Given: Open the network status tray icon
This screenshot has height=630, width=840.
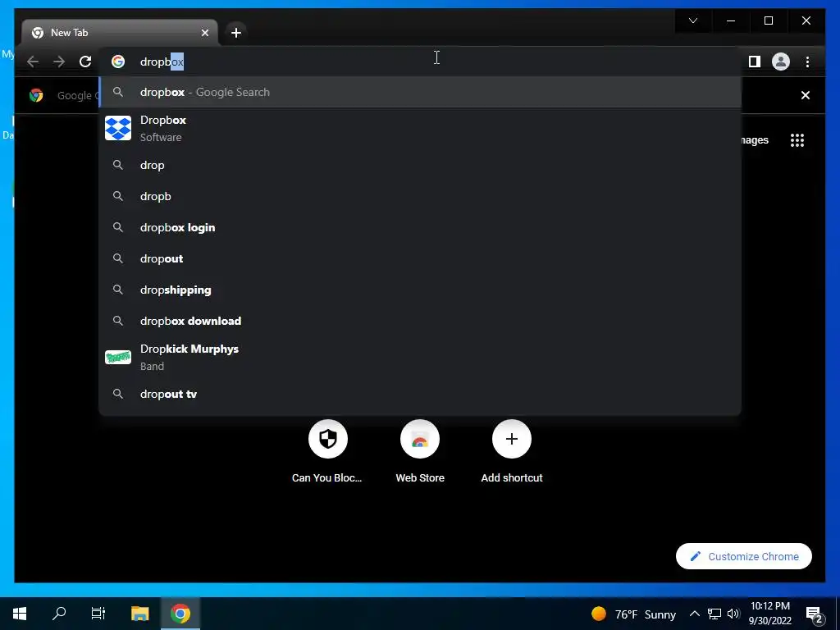Looking at the screenshot, I should 714,614.
